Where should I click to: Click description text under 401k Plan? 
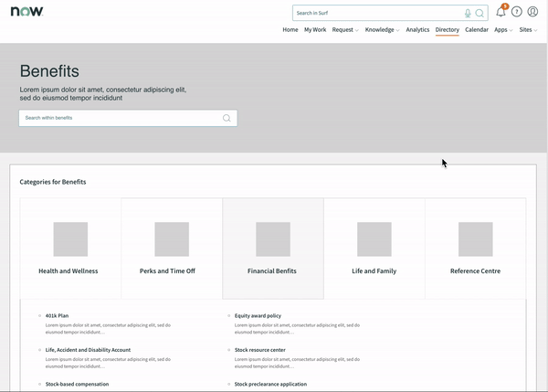pyautogui.click(x=108, y=329)
